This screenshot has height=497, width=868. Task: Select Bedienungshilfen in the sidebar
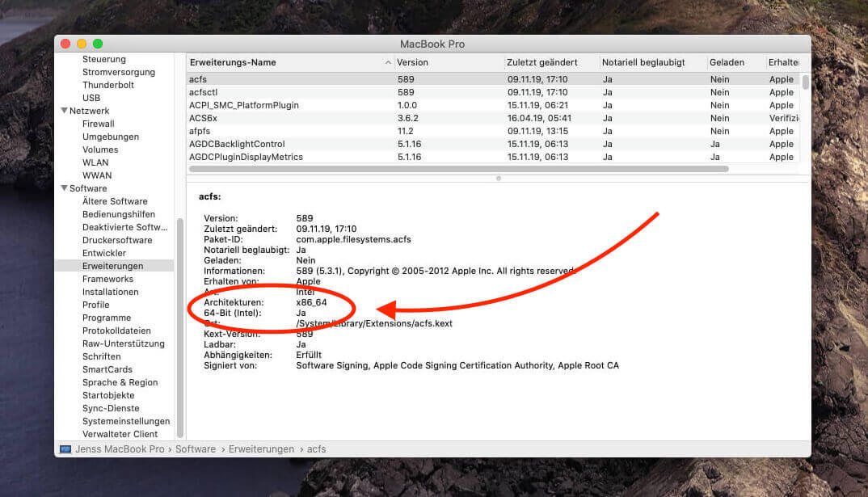[119, 214]
